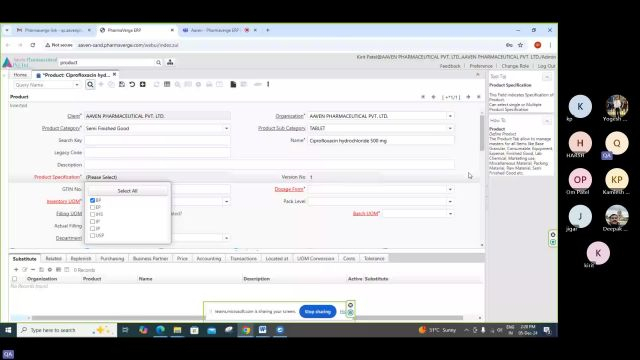Close the Product Ciprofloxacin window tab

click(114, 75)
